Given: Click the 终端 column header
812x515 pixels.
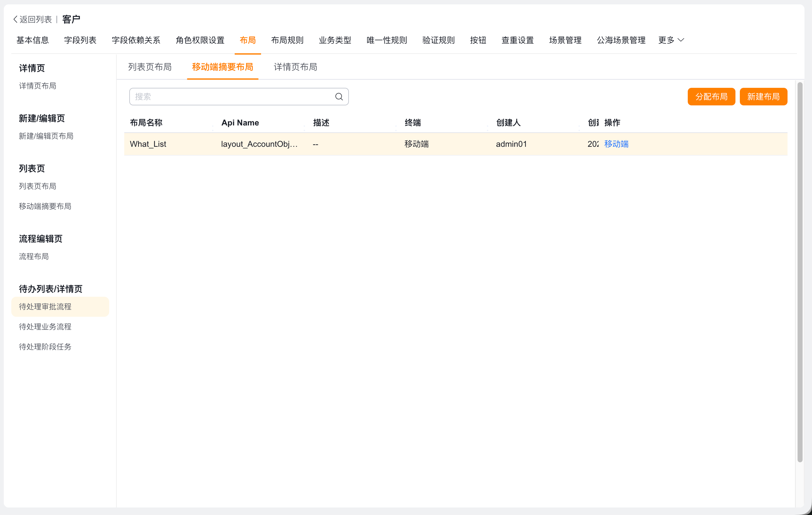Looking at the screenshot, I should (413, 123).
